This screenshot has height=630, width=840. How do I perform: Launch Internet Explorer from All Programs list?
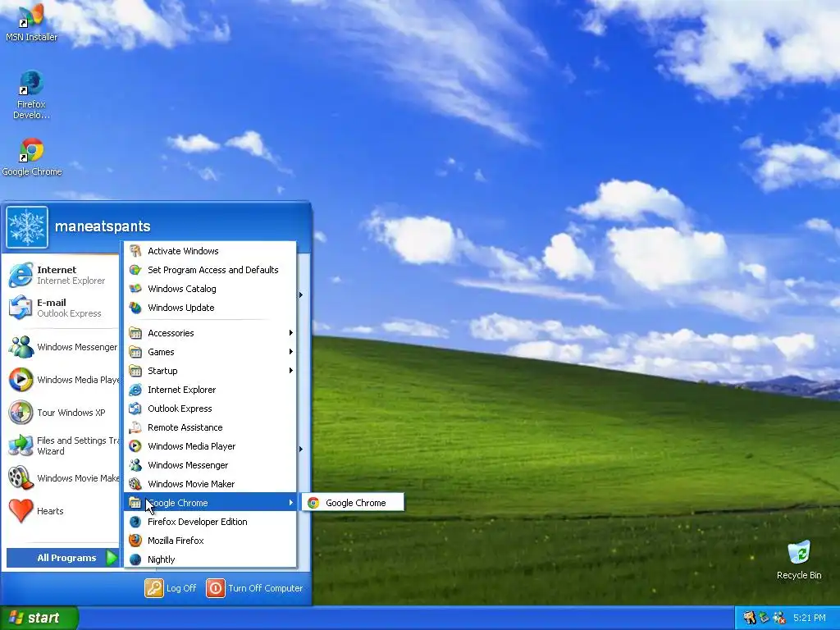211,390
